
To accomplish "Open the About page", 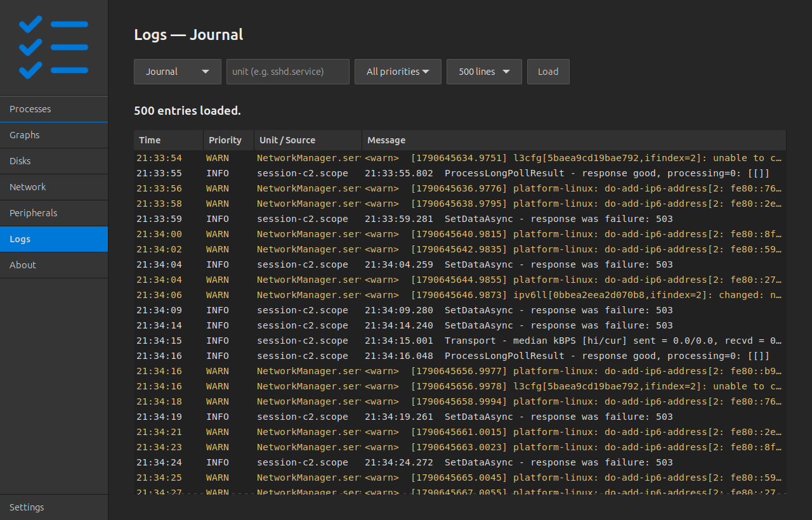I will (x=54, y=265).
